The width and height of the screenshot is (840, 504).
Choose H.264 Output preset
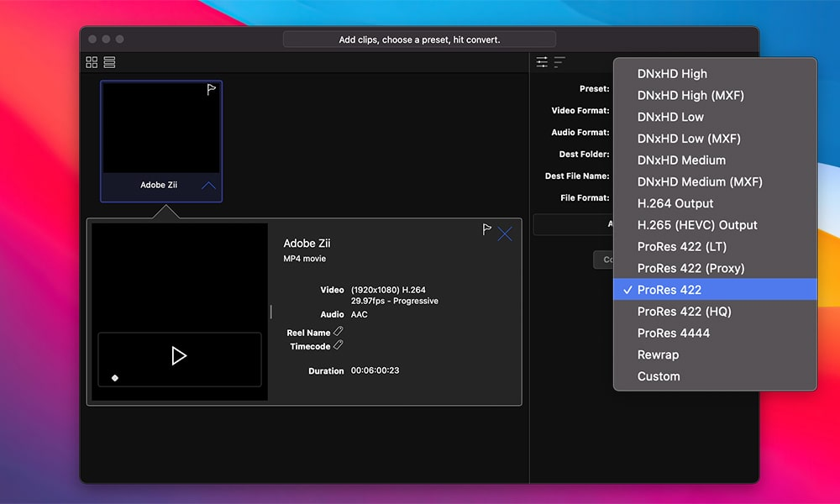click(x=675, y=203)
